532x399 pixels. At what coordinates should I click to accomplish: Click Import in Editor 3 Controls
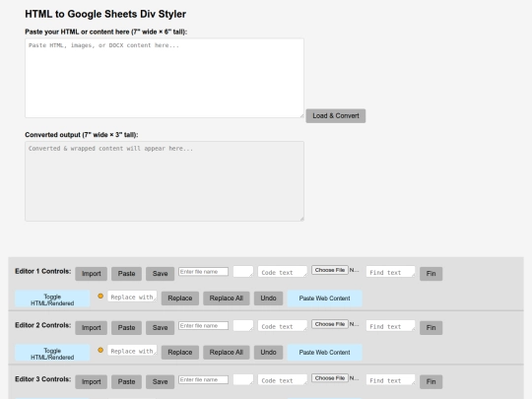coord(92,381)
